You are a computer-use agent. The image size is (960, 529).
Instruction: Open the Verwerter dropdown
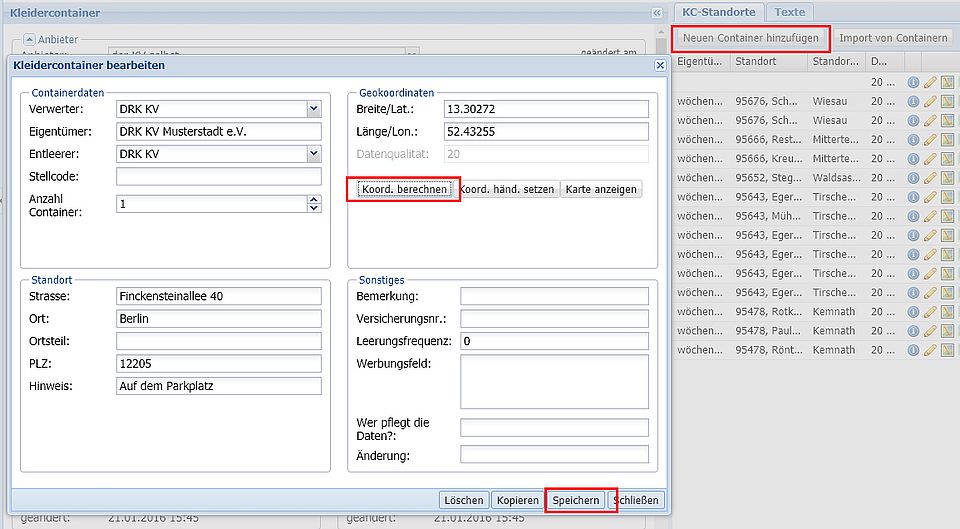(314, 109)
